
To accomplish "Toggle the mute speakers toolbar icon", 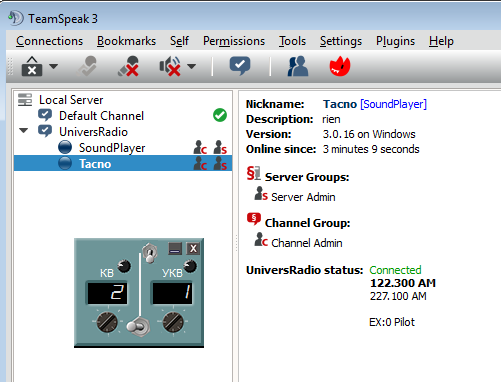I will click(x=170, y=66).
